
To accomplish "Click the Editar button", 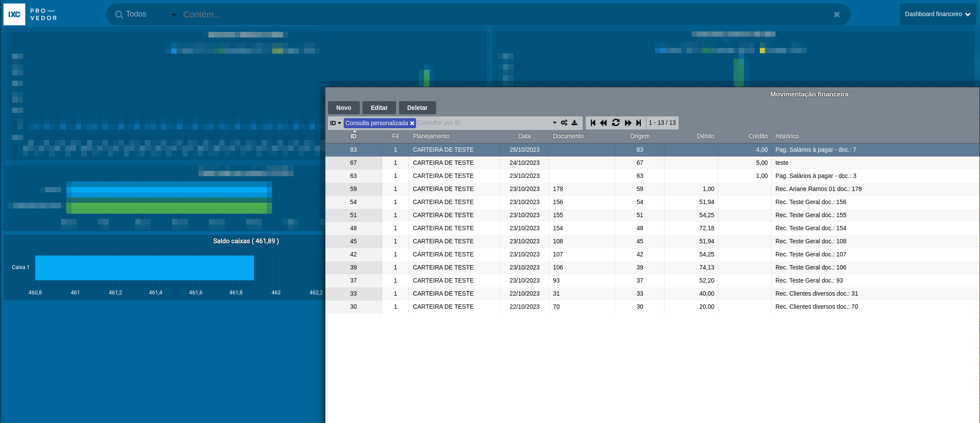I will coord(379,108).
